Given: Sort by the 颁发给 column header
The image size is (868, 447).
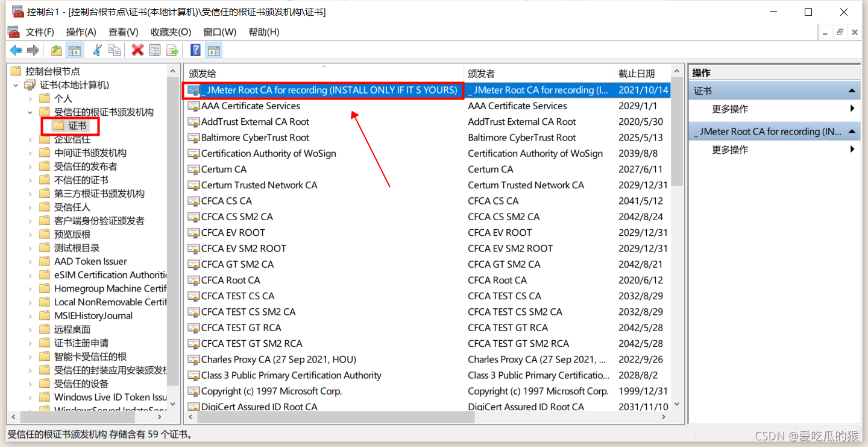Looking at the screenshot, I should 324,74.
